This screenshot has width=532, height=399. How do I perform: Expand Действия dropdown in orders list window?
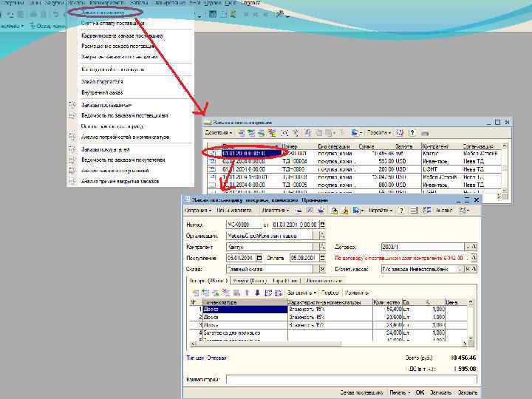point(219,133)
